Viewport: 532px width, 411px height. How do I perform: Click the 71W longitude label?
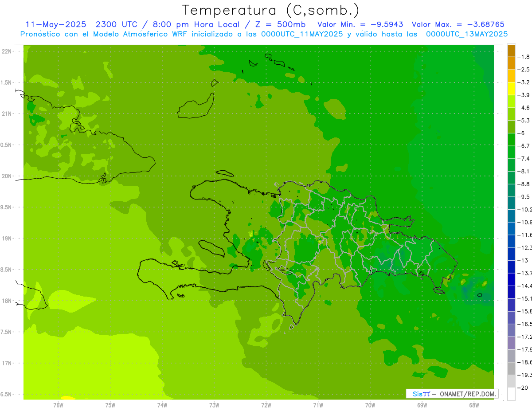[x=318, y=405]
